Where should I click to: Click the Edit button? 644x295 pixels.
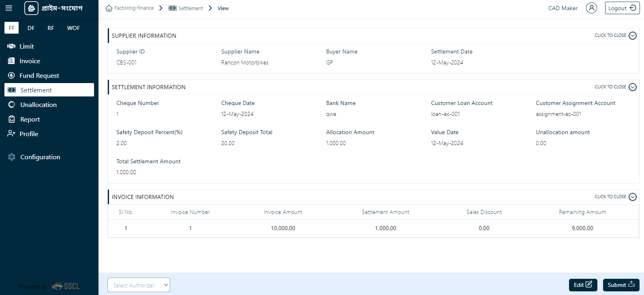pyautogui.click(x=583, y=285)
